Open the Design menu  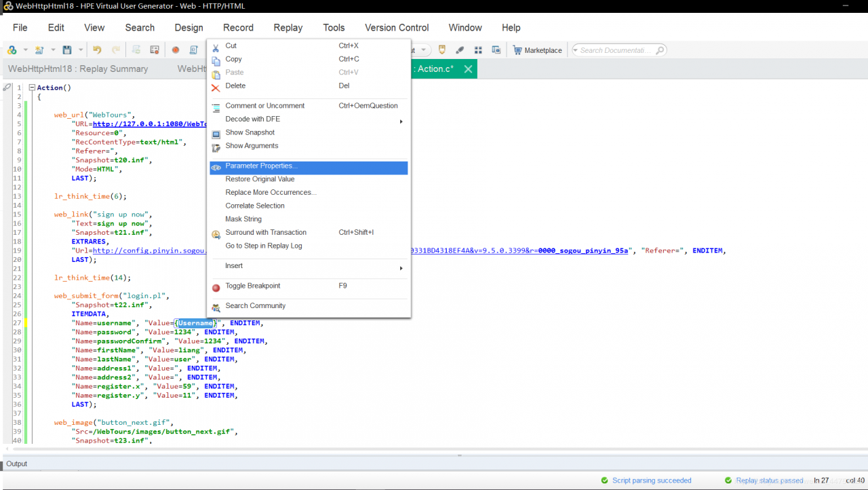(189, 28)
